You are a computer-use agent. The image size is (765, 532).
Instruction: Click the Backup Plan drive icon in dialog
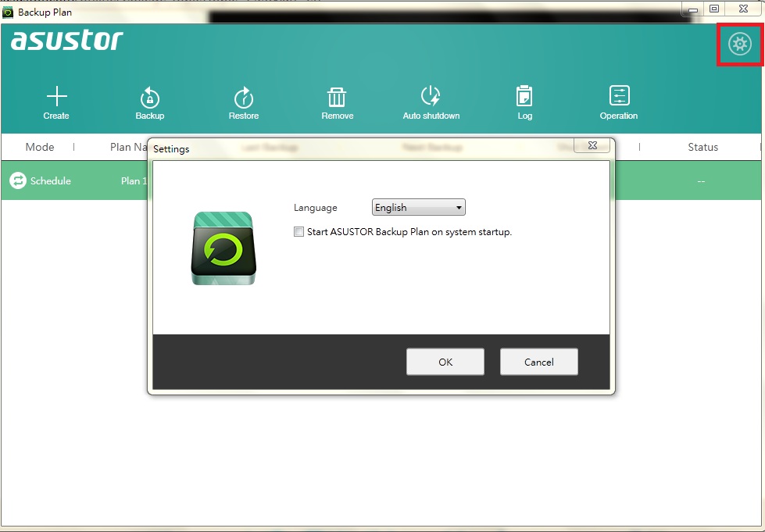[223, 248]
